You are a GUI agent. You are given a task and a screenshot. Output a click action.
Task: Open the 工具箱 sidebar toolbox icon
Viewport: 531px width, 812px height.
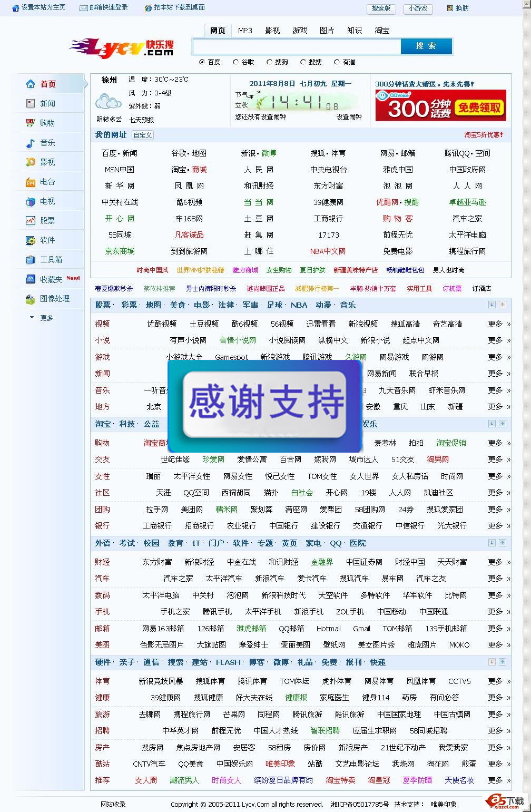[x=31, y=259]
